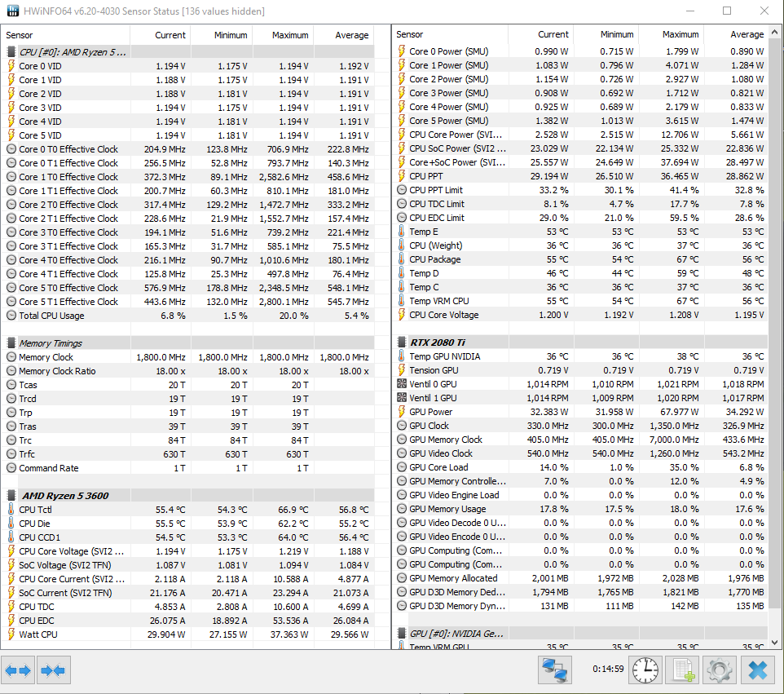Select the Trfc timing row
Image resolution: width=784 pixels, height=694 pixels.
(x=190, y=453)
